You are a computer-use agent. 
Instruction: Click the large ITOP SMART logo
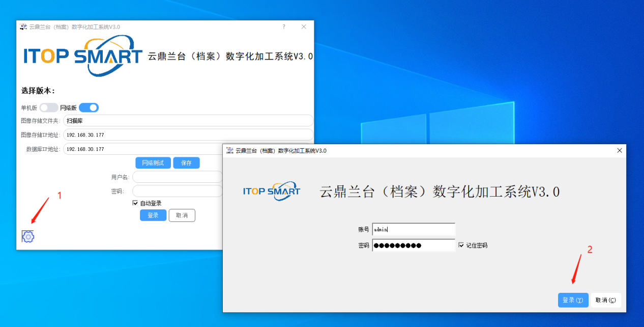(83, 56)
